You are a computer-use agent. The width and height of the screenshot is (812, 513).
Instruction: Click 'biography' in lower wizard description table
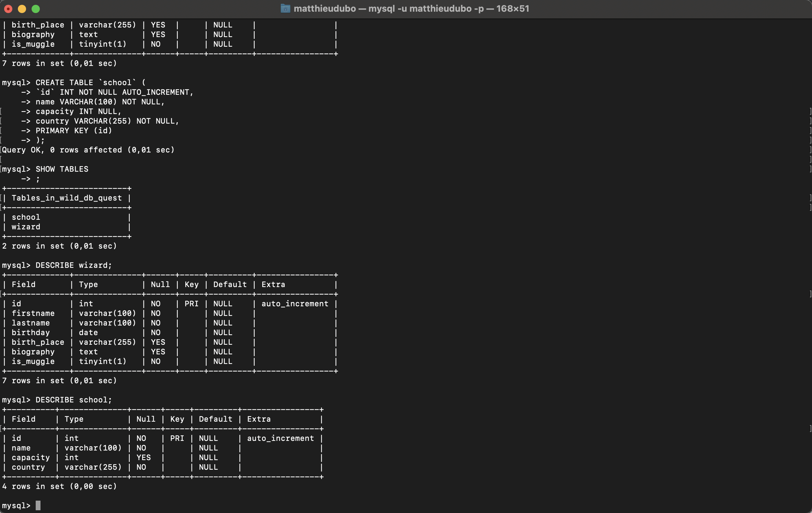[x=33, y=352]
